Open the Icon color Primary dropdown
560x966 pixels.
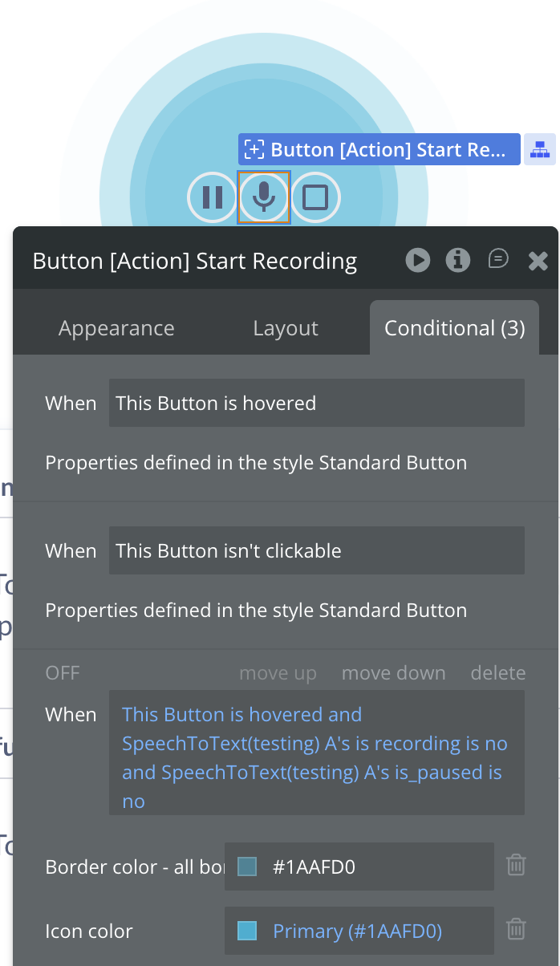coord(357,931)
